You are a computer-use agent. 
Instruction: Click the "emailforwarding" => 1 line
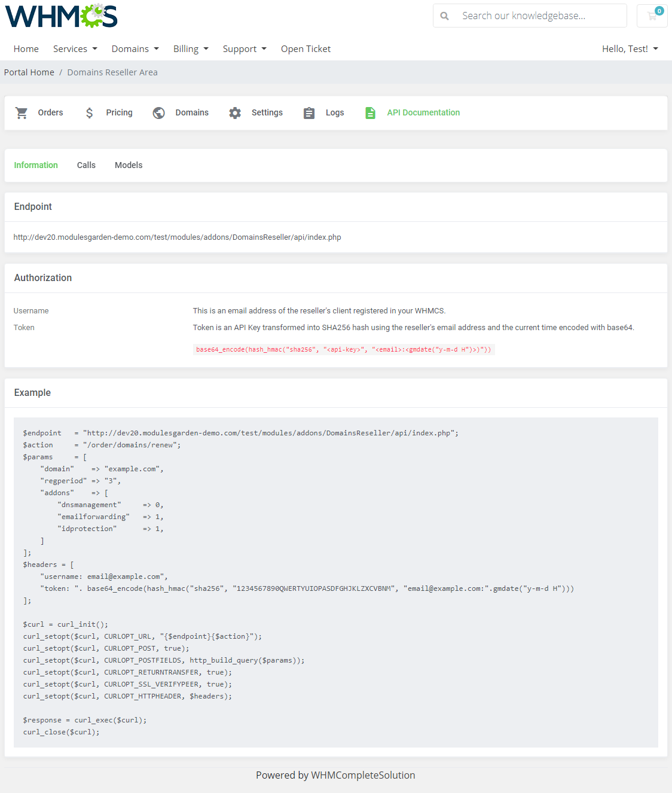[x=111, y=517]
